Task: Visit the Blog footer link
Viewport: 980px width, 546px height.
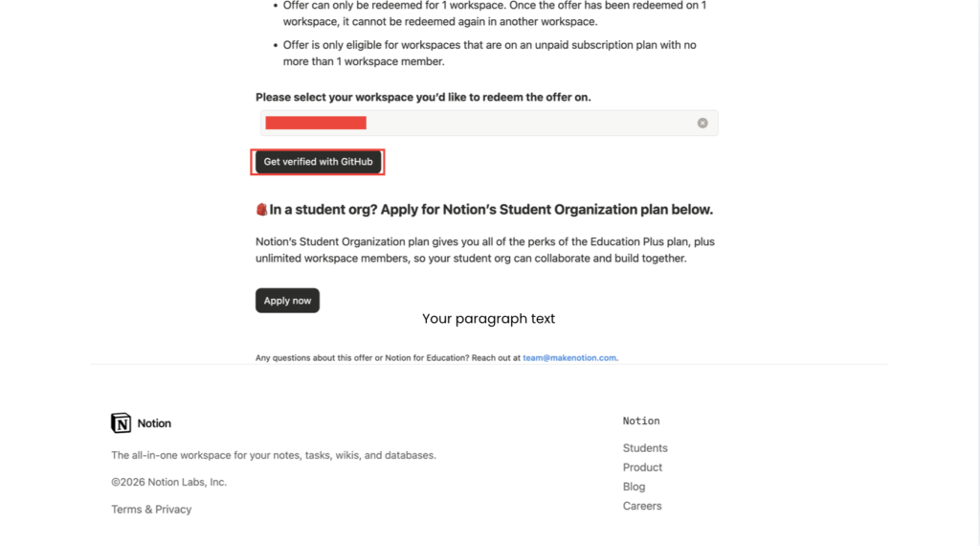Action: click(x=634, y=487)
